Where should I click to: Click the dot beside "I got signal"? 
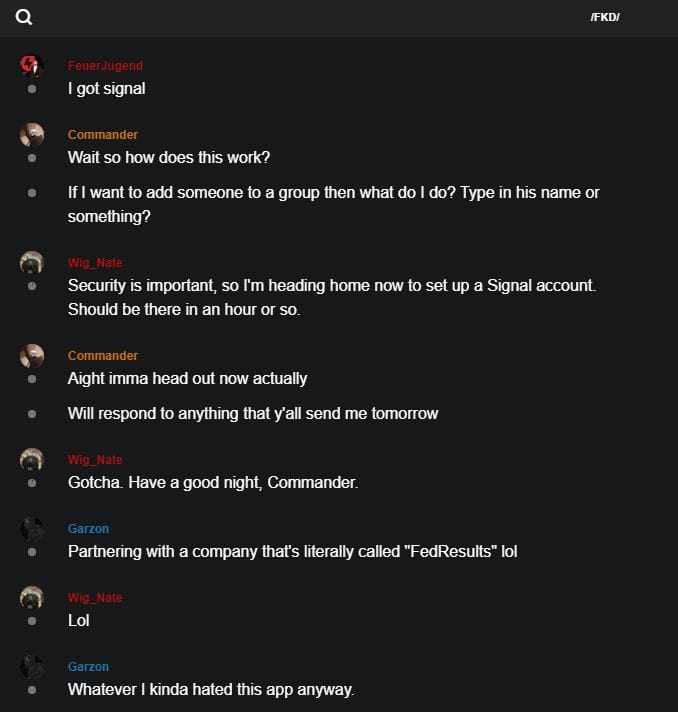32,89
